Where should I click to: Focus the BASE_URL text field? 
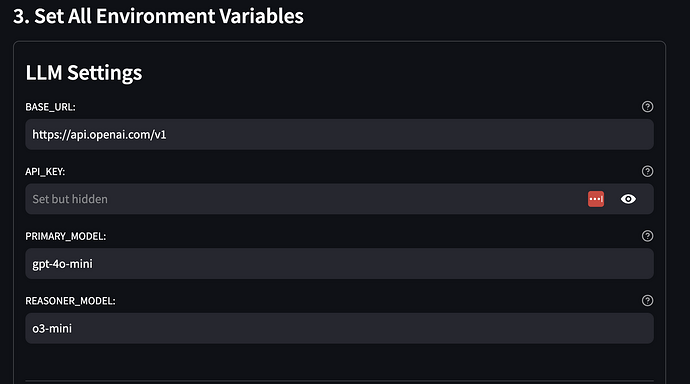(x=339, y=134)
